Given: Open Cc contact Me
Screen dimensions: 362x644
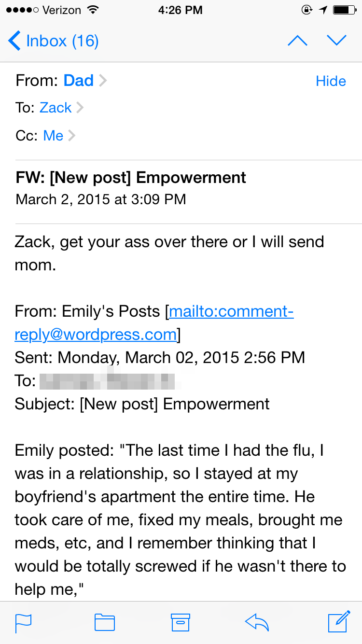Looking at the screenshot, I should click(x=53, y=136).
